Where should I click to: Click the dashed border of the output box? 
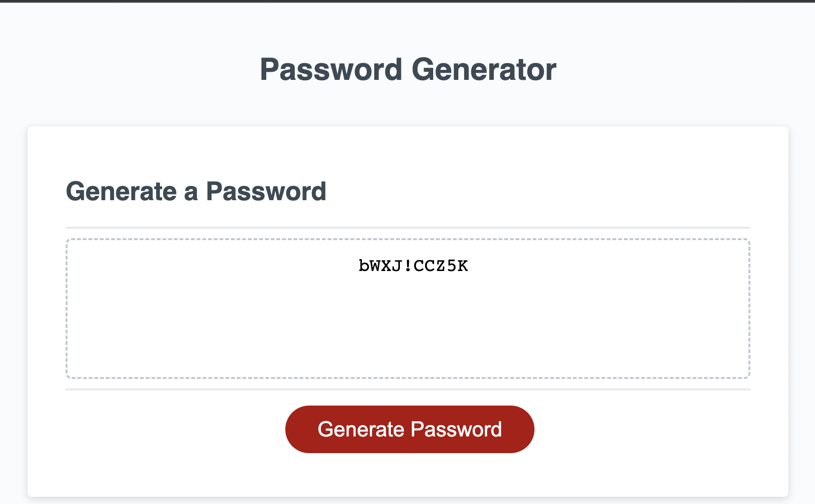coord(408,239)
